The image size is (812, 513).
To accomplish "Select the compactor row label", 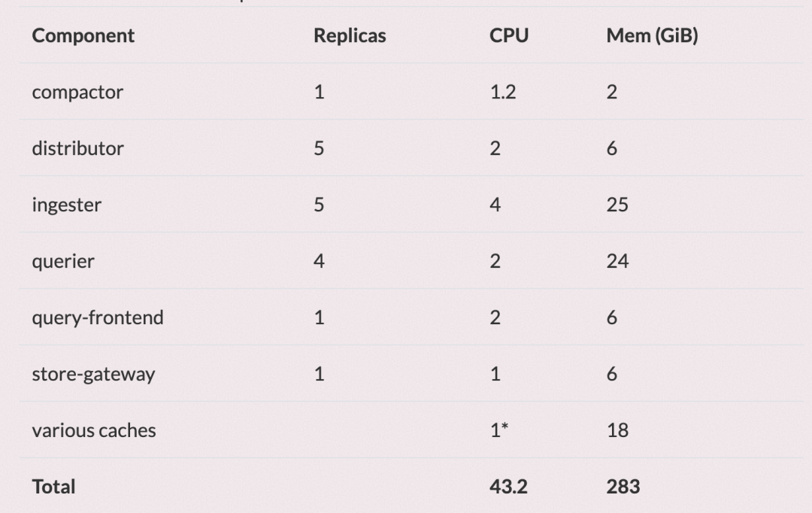I will coord(77,93).
